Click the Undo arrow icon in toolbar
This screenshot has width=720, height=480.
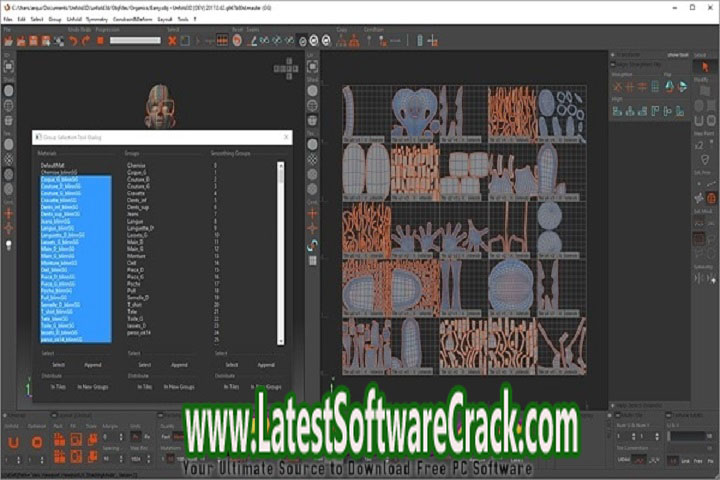tap(73, 40)
